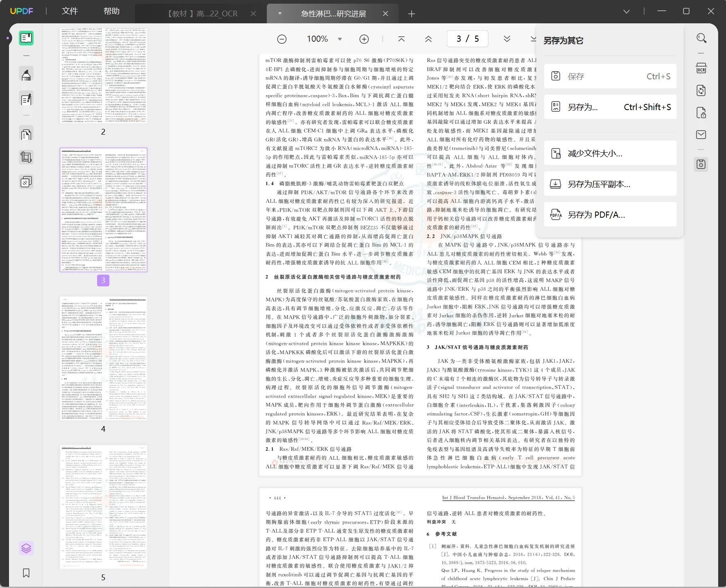726x588 pixels.
Task: Open the 文件 menu
Action: click(70, 11)
